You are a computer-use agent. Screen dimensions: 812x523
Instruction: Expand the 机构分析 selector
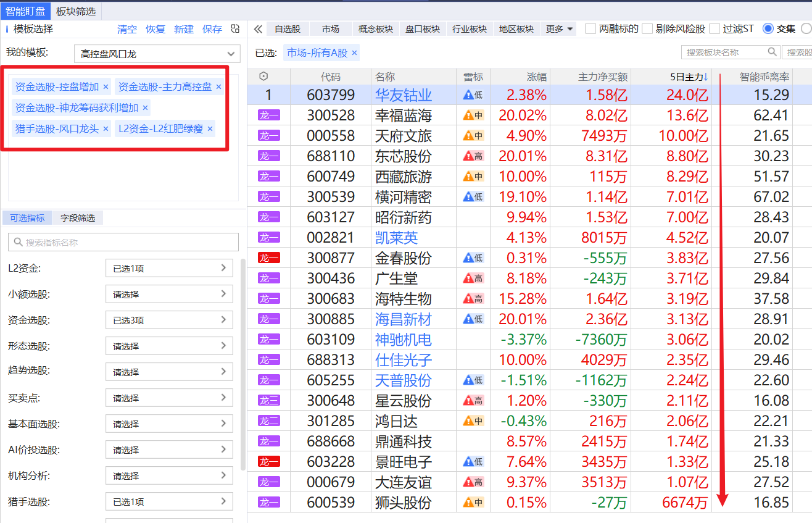(169, 476)
